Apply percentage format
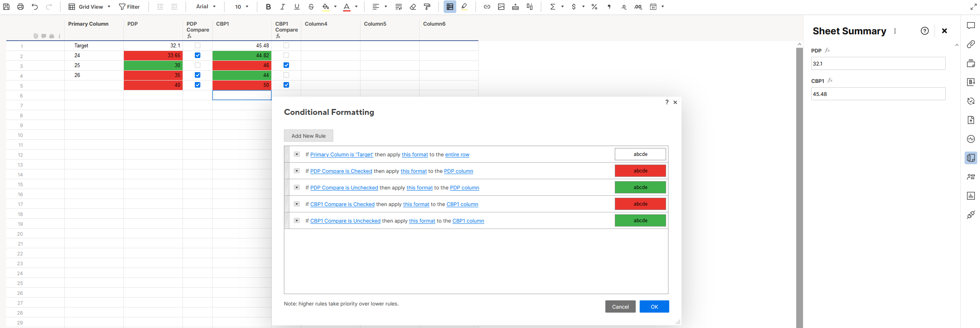This screenshot has width=980, height=328. coord(594,7)
